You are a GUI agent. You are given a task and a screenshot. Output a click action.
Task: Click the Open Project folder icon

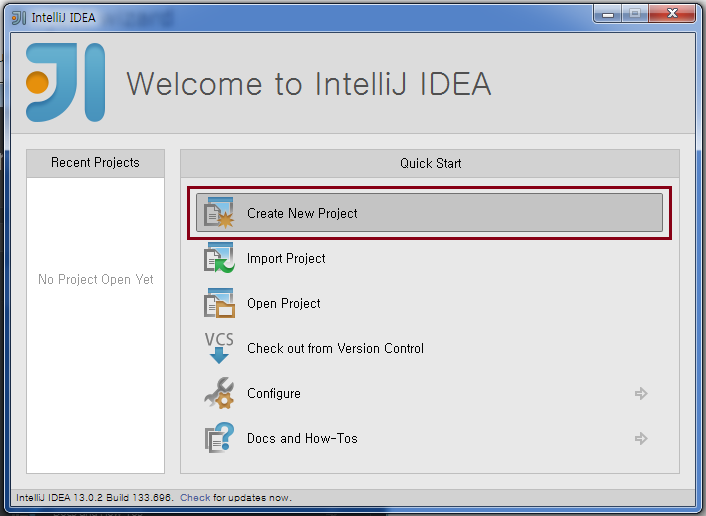click(219, 303)
